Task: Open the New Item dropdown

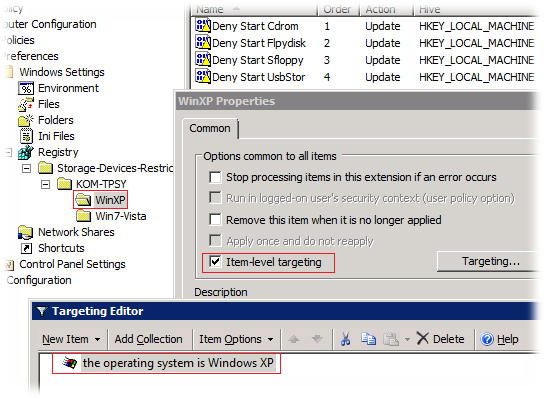Action: point(71,339)
